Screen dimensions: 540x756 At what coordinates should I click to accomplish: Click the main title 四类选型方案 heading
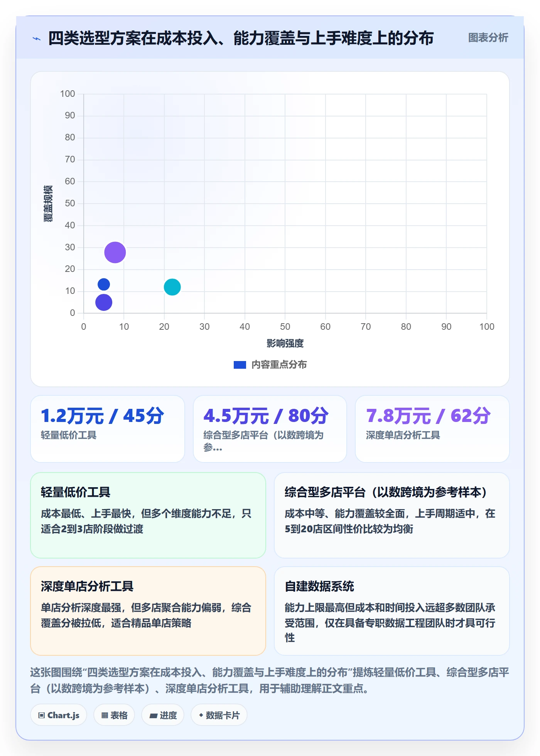point(241,38)
